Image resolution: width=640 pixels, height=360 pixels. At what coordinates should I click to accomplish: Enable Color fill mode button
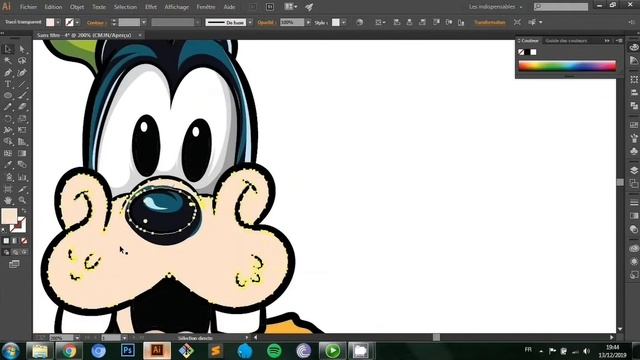pos(6,241)
